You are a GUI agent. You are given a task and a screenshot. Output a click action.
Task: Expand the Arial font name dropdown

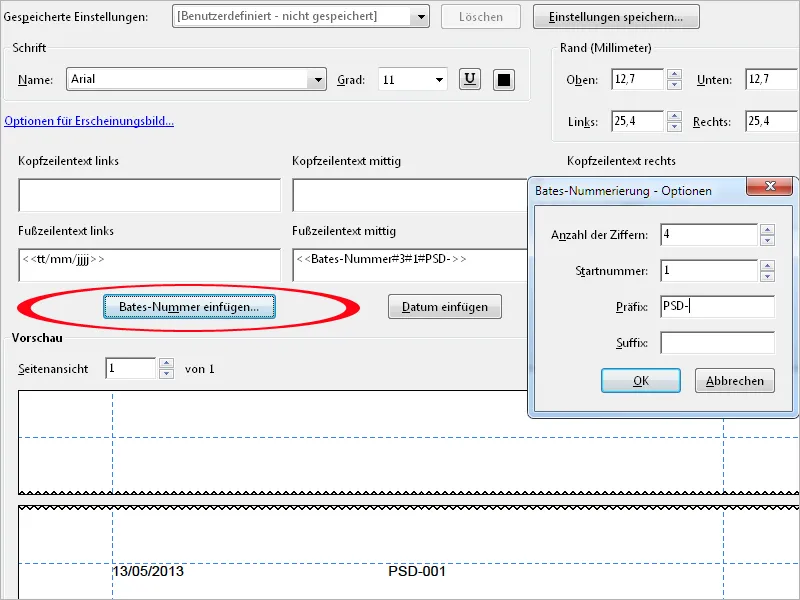click(318, 80)
